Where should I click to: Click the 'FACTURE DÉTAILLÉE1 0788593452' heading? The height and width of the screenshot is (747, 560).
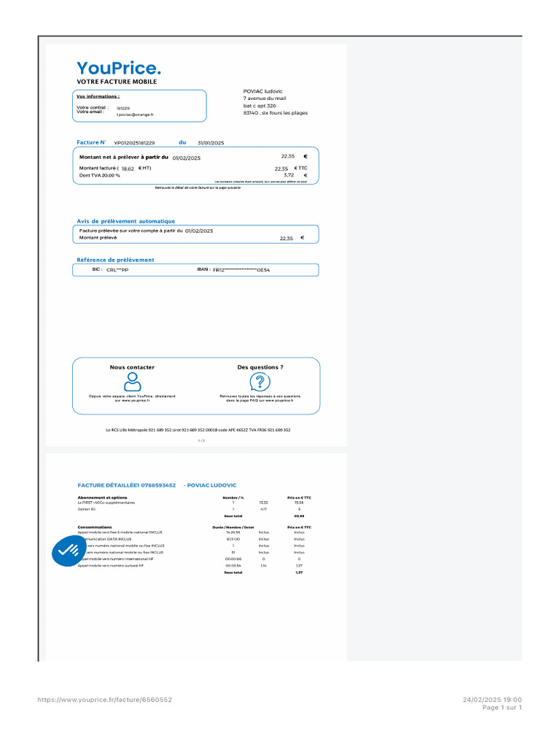coord(127,485)
